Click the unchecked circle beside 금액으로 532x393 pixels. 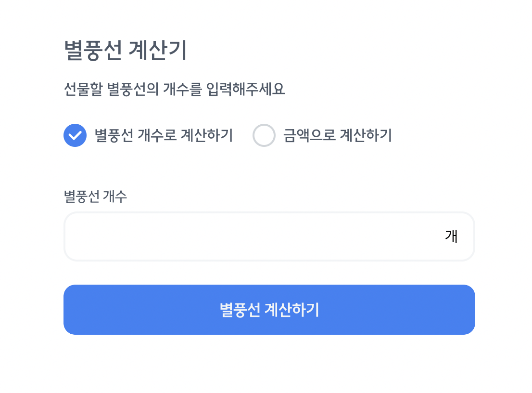264,135
